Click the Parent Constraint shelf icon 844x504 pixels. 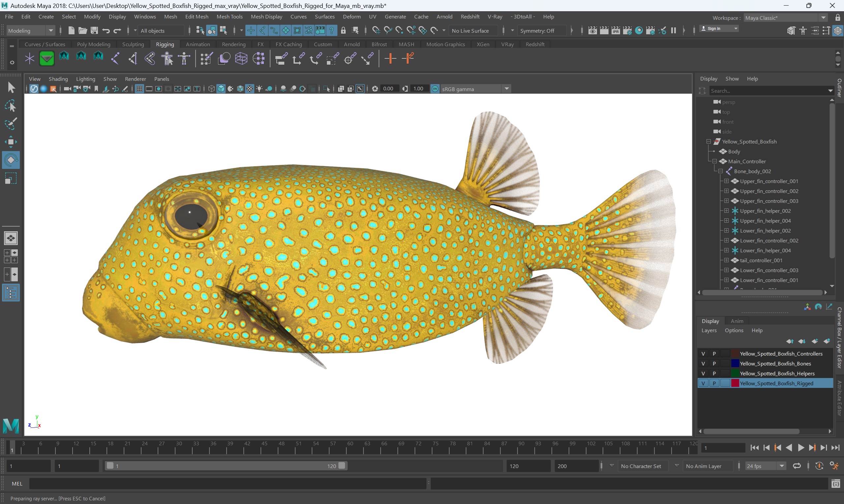(281, 58)
